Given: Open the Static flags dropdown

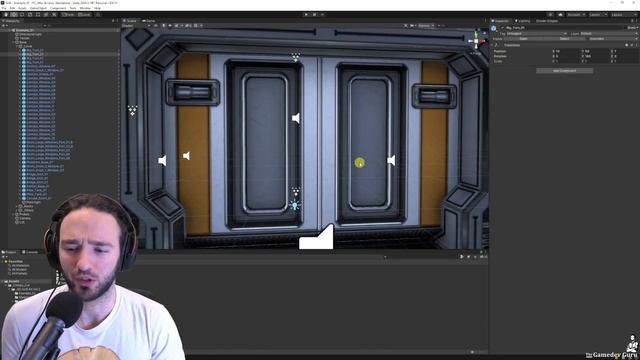Looking at the screenshot, I should click(633, 28).
